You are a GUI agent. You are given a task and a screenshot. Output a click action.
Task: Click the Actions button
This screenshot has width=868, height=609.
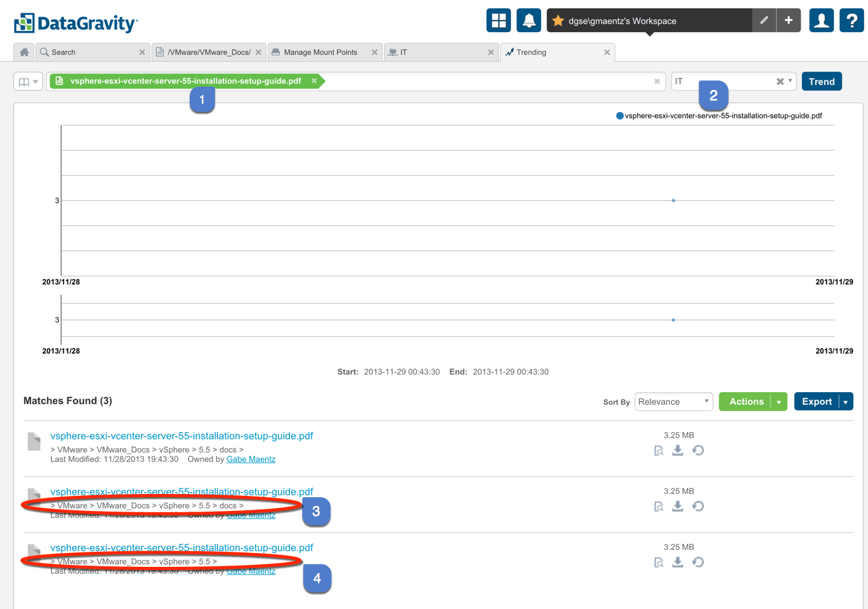746,402
